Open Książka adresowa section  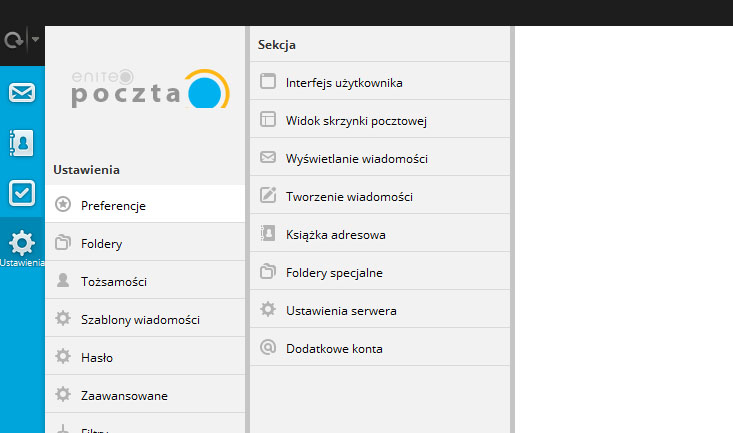[380, 233]
